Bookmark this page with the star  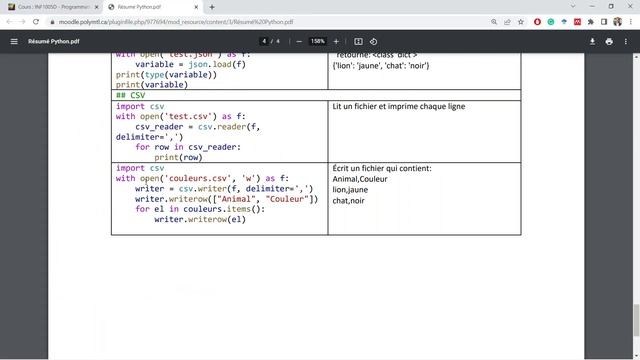click(x=521, y=22)
